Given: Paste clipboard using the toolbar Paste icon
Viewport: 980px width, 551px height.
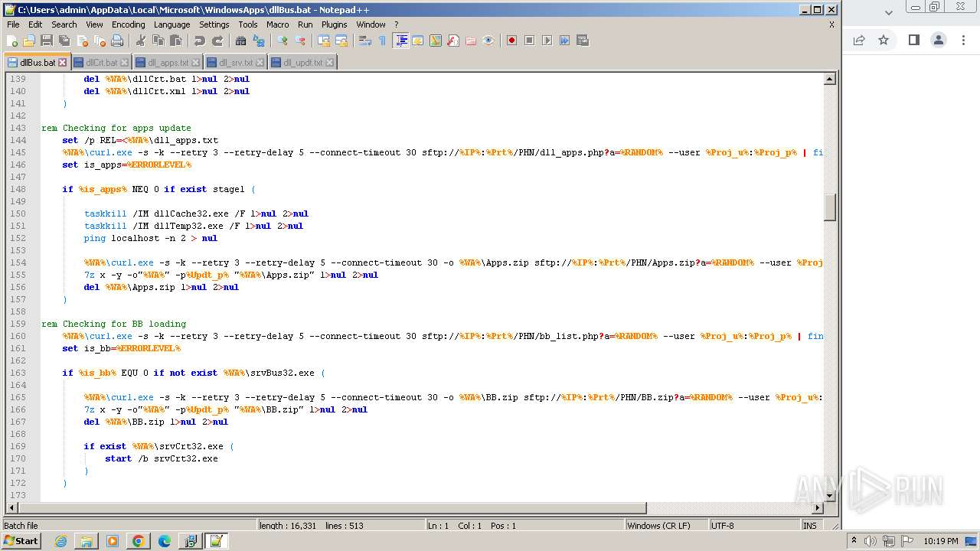Looking at the screenshot, I should click(x=175, y=41).
